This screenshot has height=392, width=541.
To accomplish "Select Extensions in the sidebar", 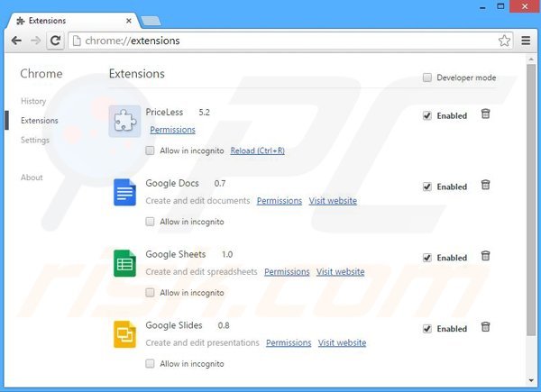I will pyautogui.click(x=40, y=121).
